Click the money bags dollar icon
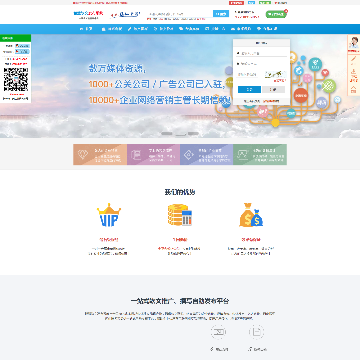This screenshot has width=360, height=360. pos(251,215)
